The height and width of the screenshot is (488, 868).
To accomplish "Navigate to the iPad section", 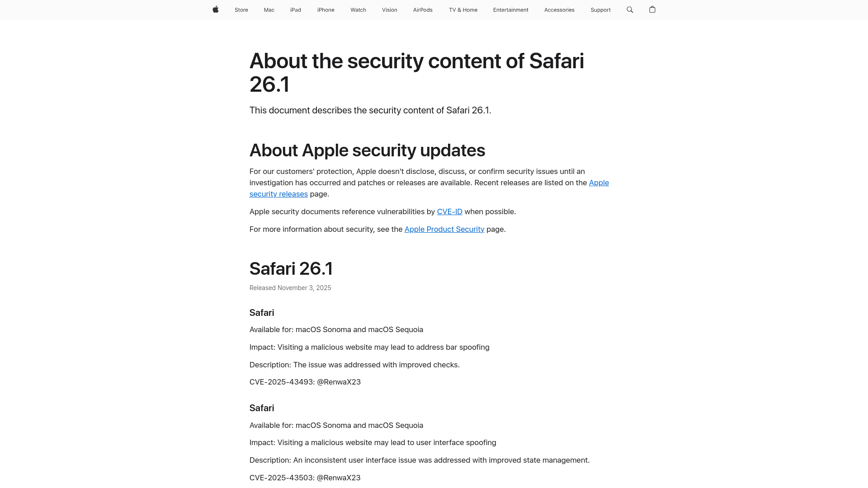I will (295, 9).
